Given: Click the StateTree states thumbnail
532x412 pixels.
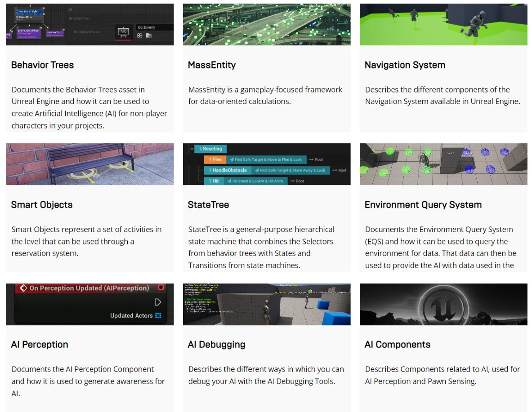Looking at the screenshot, I should pos(267,164).
